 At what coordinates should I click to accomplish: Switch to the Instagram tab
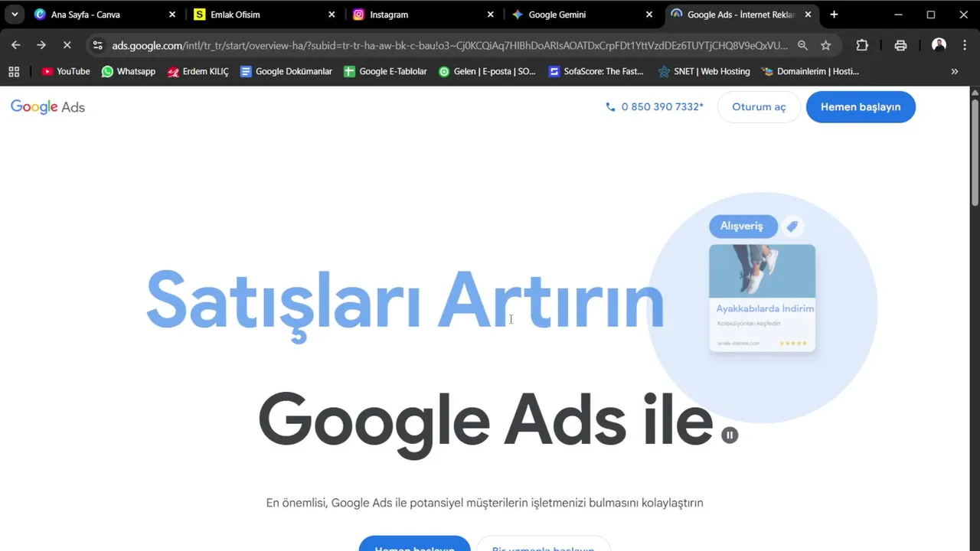(423, 15)
